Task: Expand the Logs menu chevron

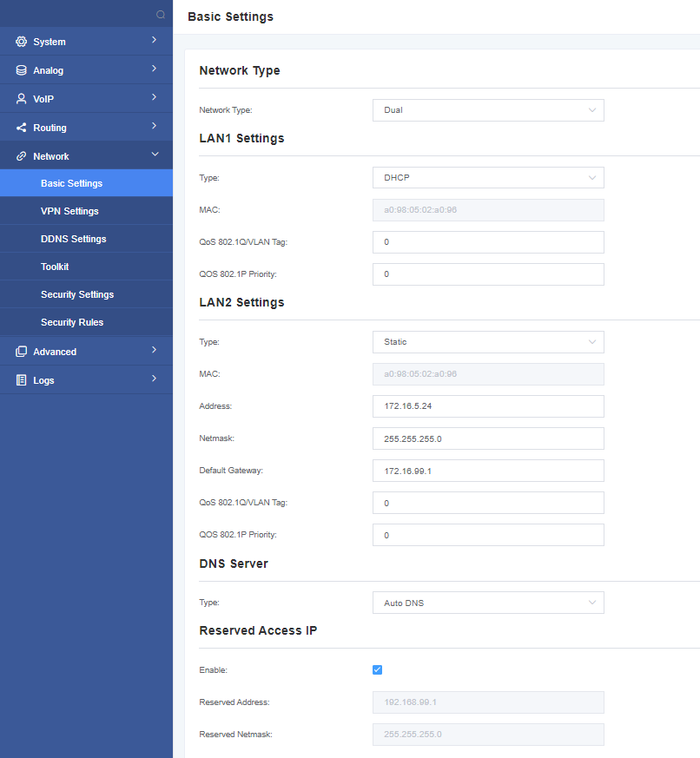Action: click(x=155, y=378)
